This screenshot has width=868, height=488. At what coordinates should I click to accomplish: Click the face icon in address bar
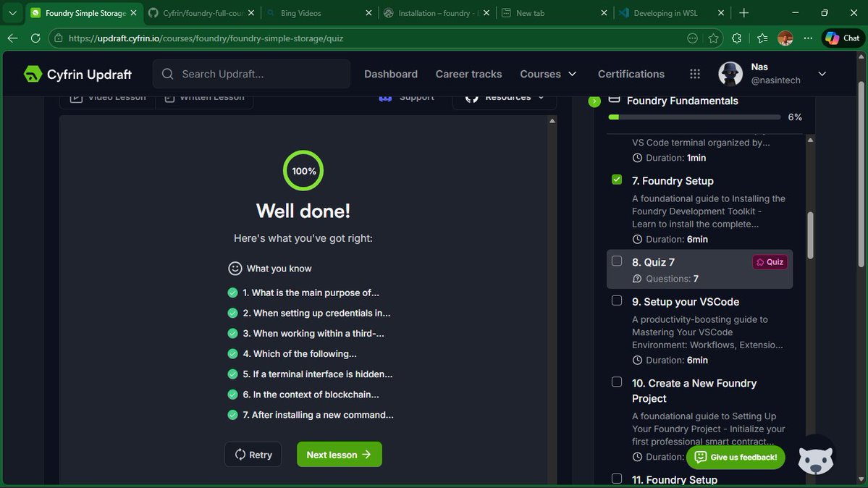(x=692, y=38)
